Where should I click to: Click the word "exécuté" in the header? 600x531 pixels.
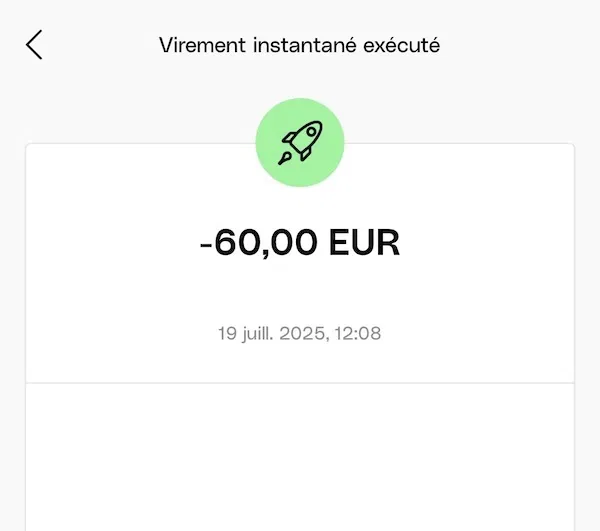pos(404,45)
